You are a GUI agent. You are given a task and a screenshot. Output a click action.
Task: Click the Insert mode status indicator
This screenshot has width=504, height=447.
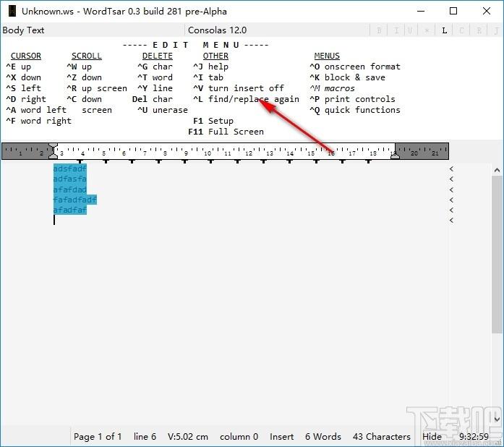(x=281, y=436)
